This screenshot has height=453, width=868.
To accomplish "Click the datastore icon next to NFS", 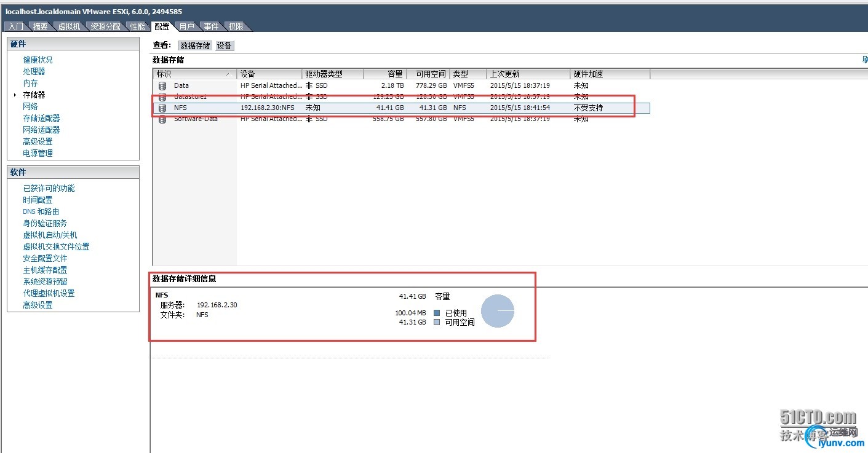I will (x=162, y=108).
